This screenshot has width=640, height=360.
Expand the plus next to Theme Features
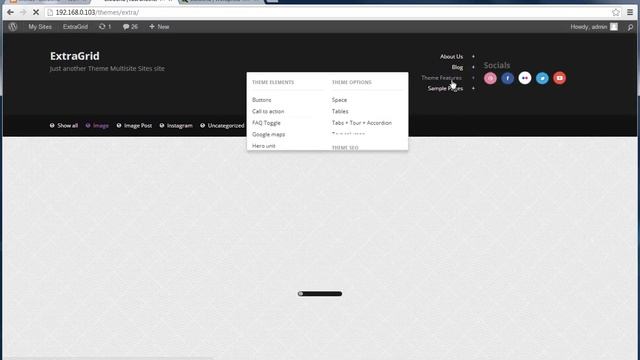[x=473, y=78]
